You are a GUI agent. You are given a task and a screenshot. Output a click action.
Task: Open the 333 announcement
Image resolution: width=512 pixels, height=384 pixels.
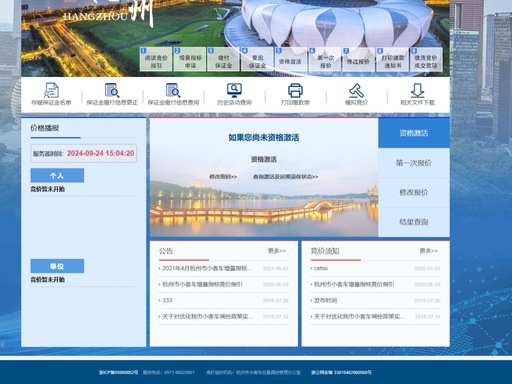167,300
